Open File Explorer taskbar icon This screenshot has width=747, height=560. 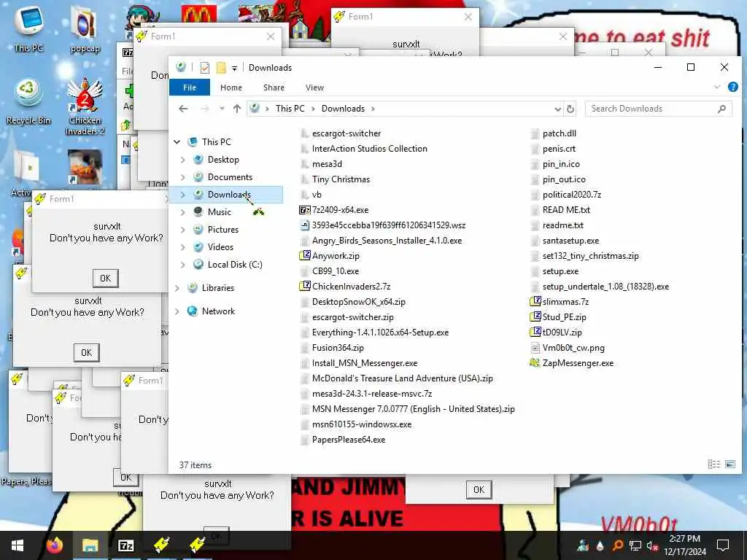[x=90, y=545]
